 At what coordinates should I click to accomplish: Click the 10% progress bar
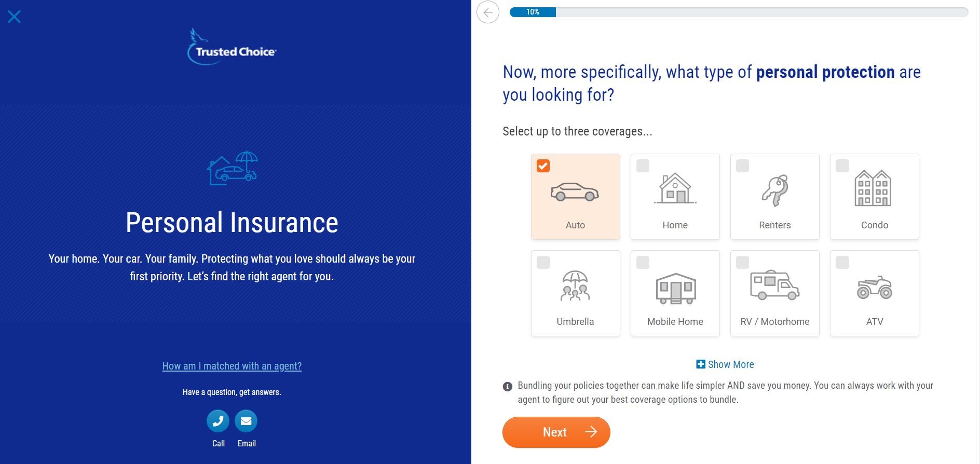[x=533, y=11]
